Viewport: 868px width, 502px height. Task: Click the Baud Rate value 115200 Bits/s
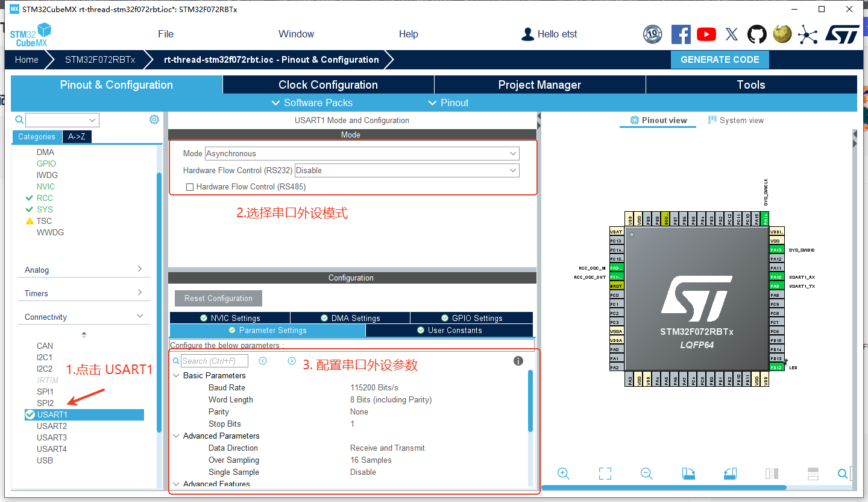[x=374, y=387]
